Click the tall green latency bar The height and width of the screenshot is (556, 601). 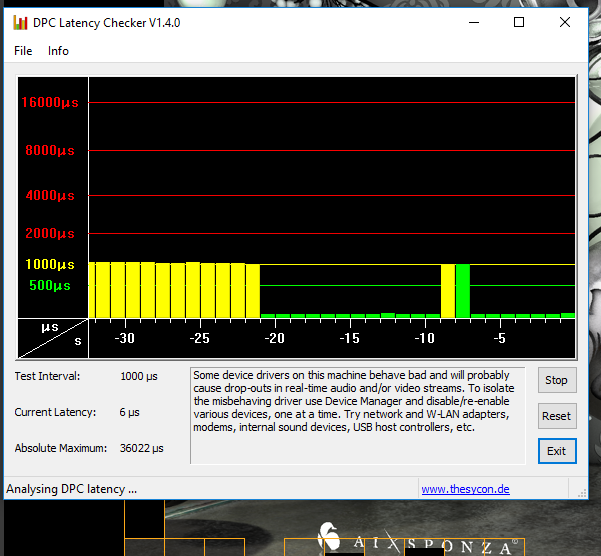coord(463,291)
